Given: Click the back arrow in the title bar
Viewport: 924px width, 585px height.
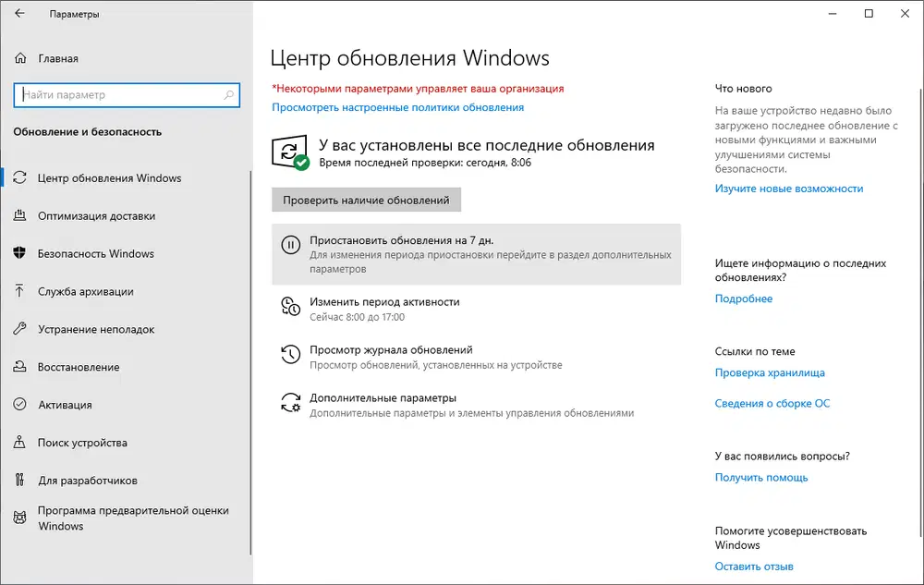Looking at the screenshot, I should click(18, 14).
